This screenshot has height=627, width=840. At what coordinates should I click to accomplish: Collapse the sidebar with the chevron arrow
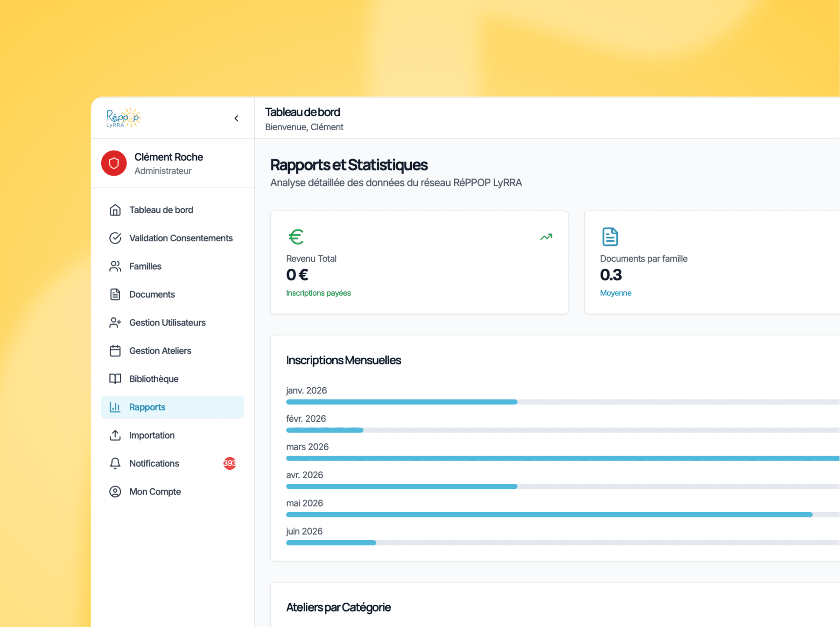[x=237, y=118]
